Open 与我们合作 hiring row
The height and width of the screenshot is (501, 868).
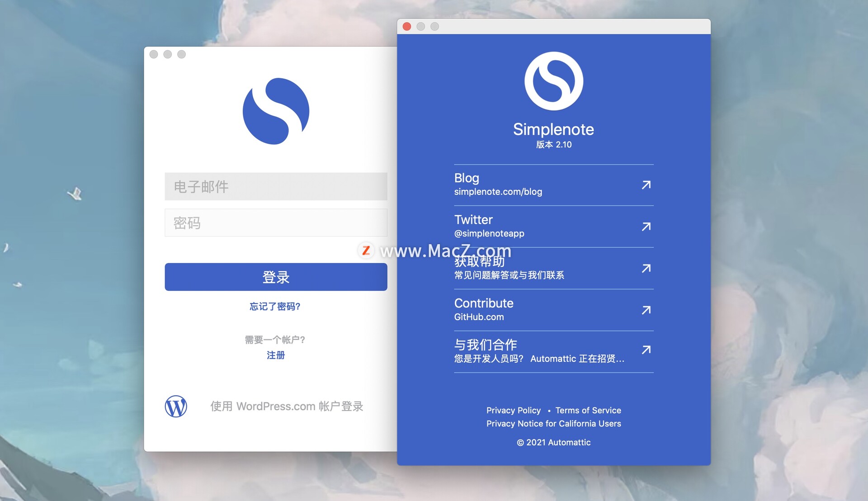pos(554,352)
